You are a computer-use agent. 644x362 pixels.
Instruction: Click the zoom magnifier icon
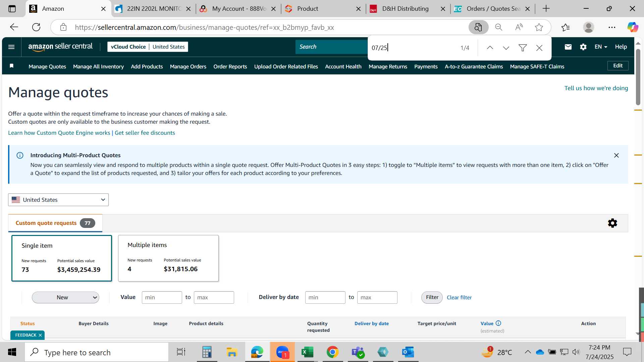[x=499, y=27]
